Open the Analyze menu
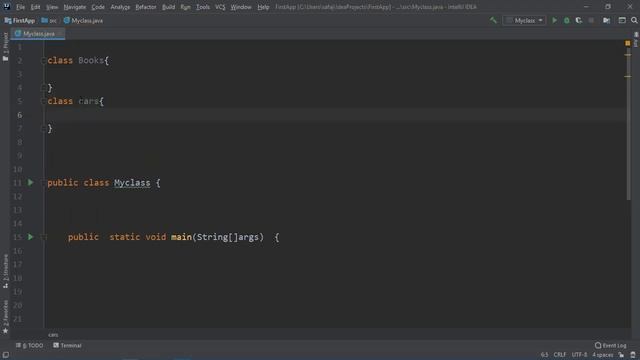Image resolution: width=640 pixels, height=360 pixels. click(x=120, y=7)
